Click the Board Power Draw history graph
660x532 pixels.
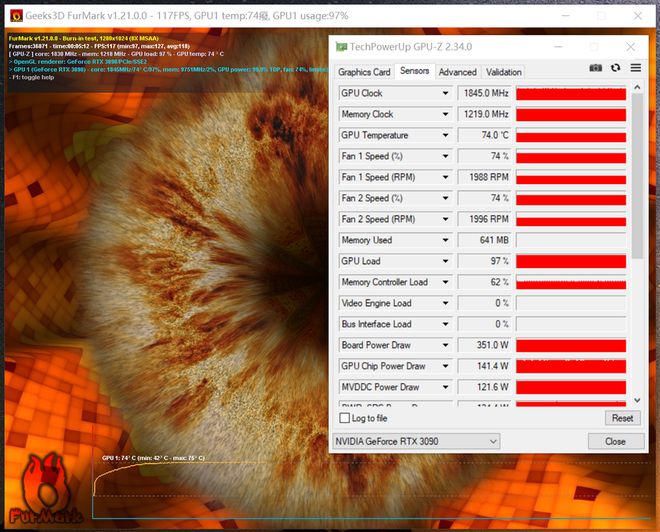pyautogui.click(x=571, y=345)
